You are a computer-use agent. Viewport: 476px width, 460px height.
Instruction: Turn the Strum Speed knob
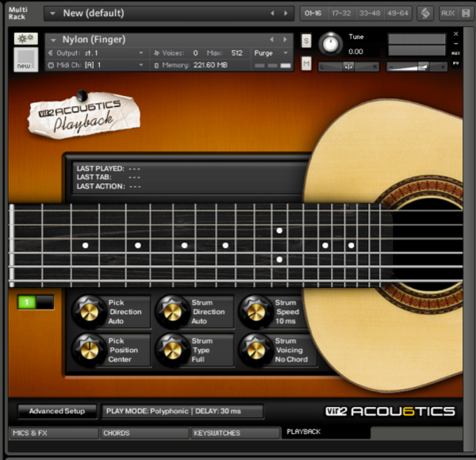[x=255, y=312]
